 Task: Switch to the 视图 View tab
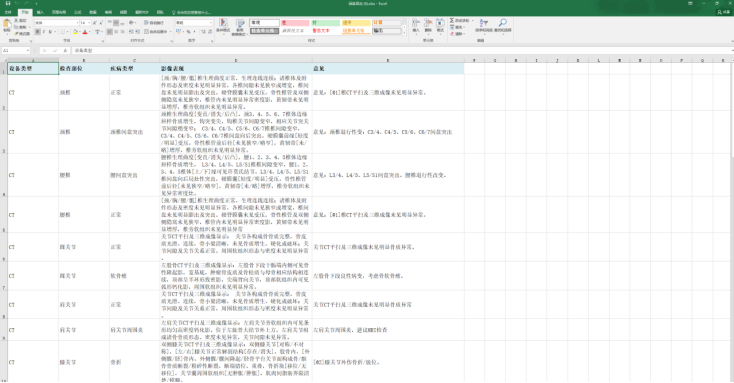tap(124, 12)
